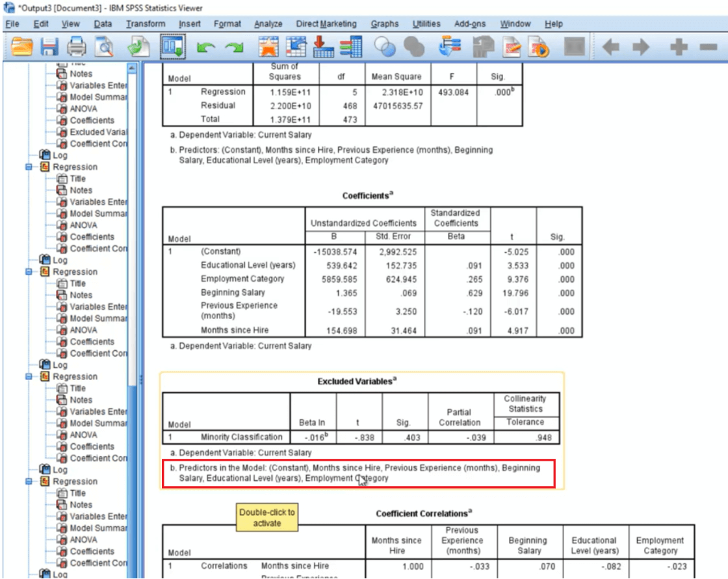Click F value 493.084 in ANOVA table
Screen dimensions: 728x579
pos(454,92)
